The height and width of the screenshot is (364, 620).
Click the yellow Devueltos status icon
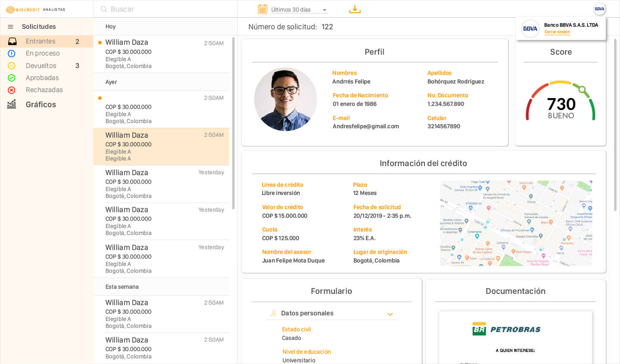12,66
